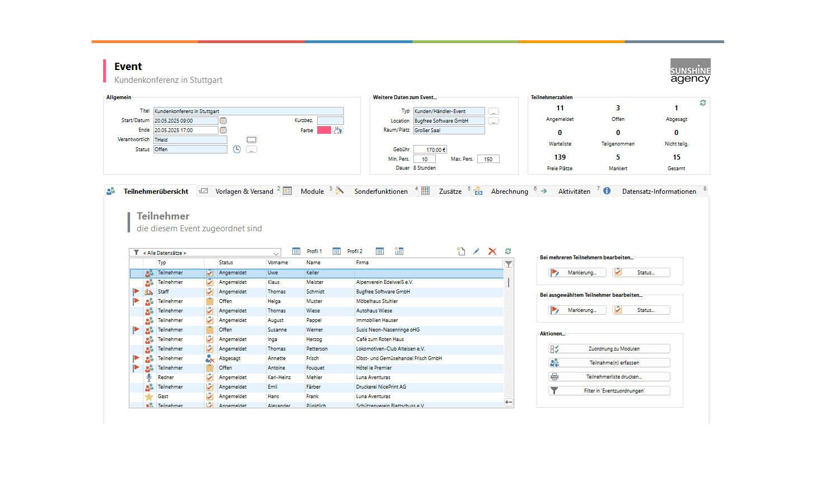Click the Teilnehmerliste drucken button

pos(614,377)
